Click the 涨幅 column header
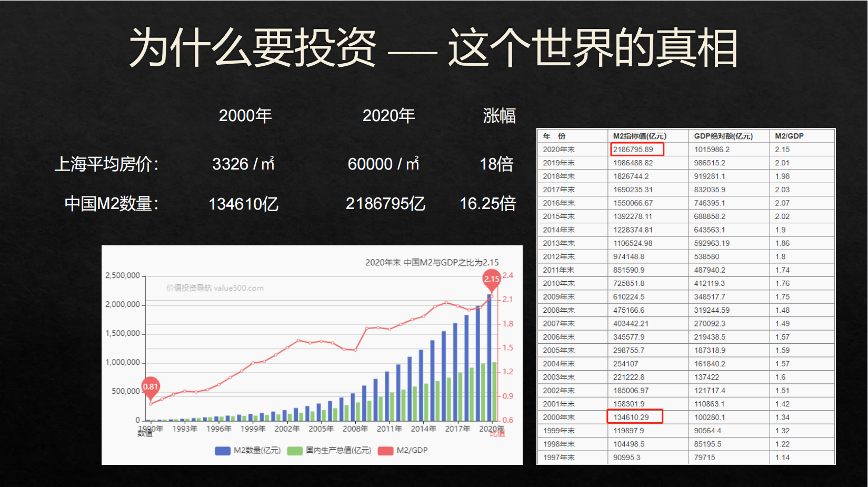Image resolution: width=868 pixels, height=487 pixels. pos(499,115)
